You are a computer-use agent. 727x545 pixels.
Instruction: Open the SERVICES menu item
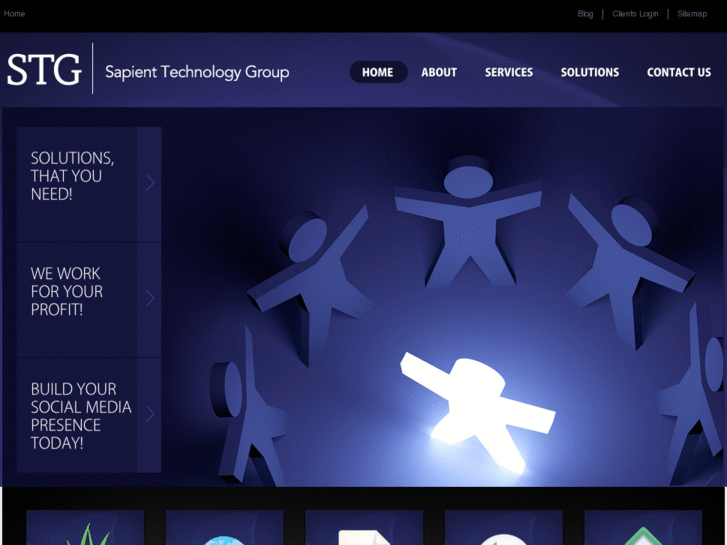click(x=509, y=72)
